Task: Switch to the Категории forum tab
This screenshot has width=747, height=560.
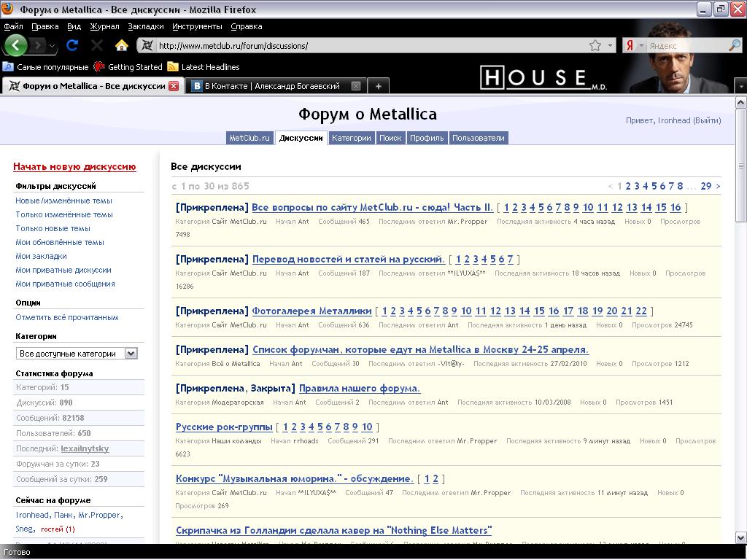Action: coord(351,138)
